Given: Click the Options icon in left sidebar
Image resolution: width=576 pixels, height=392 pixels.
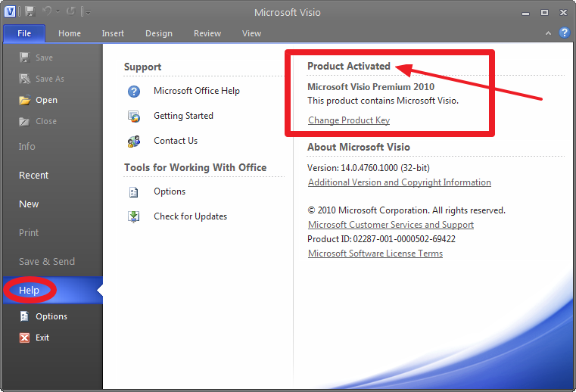Looking at the screenshot, I should 24,316.
